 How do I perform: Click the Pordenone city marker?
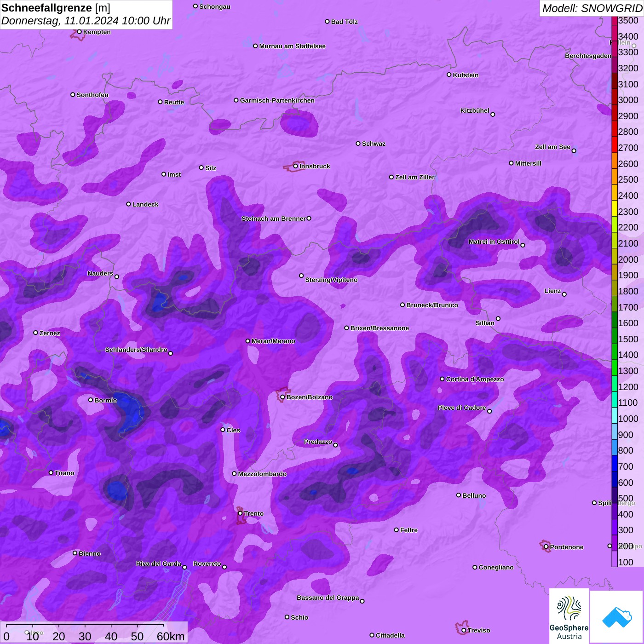[546, 547]
